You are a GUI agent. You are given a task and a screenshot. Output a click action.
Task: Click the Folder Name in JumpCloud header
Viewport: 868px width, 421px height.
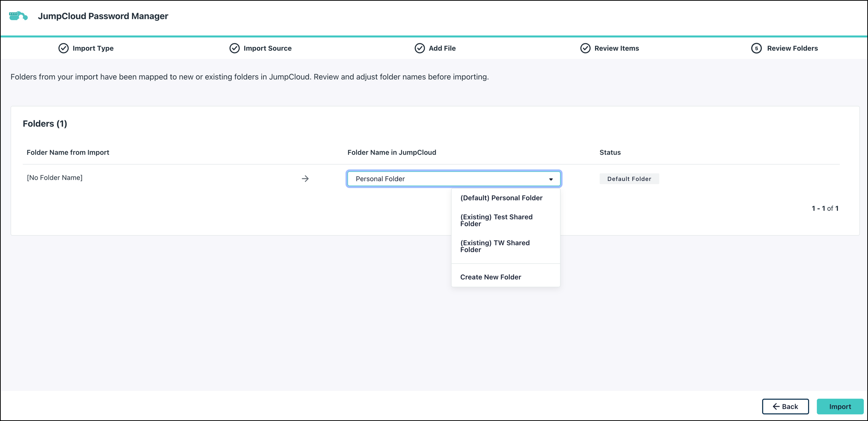click(392, 152)
